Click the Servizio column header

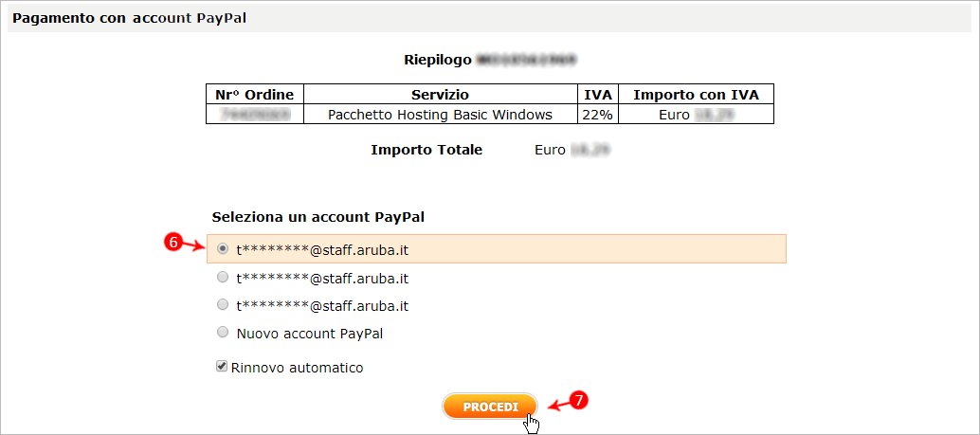(x=440, y=95)
